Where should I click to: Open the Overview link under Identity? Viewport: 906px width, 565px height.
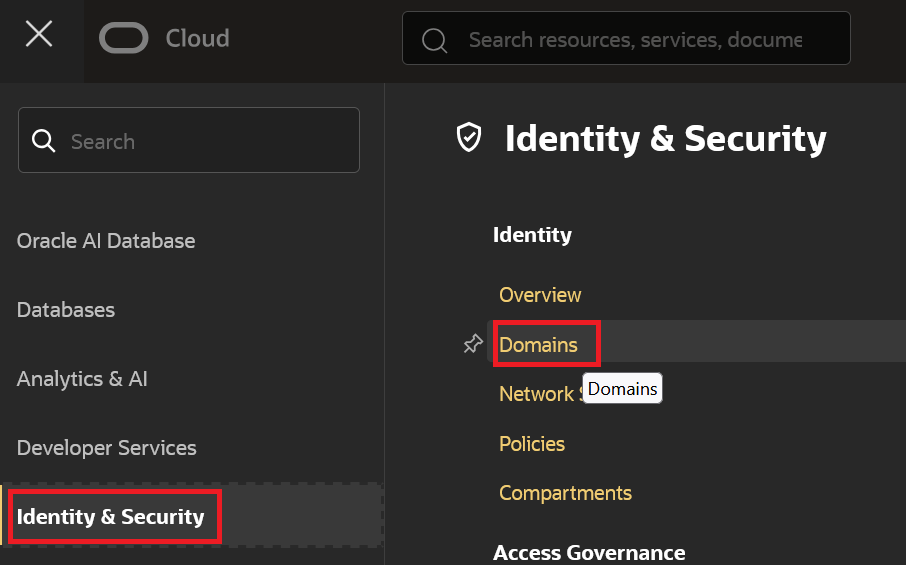[x=540, y=295]
